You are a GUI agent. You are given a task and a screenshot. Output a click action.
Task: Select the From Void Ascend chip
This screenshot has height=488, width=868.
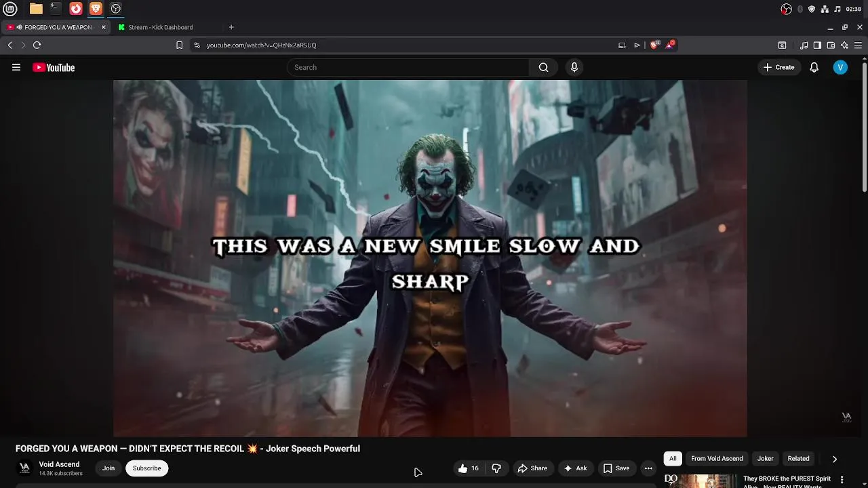click(717, 459)
